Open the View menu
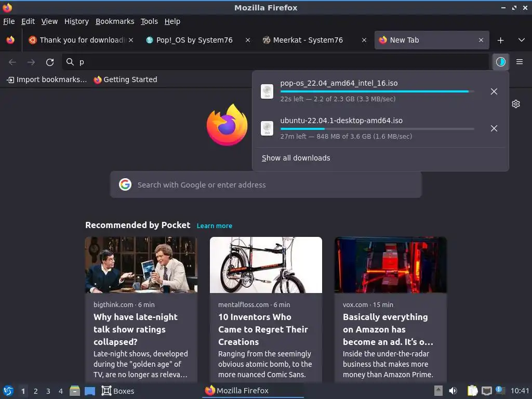This screenshot has width=532, height=399. click(49, 21)
